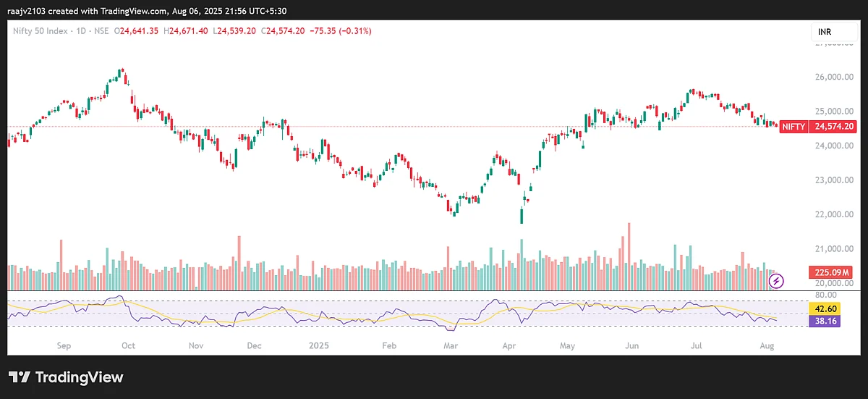The width and height of the screenshot is (868, 399).
Task: Click the 26,000.00 price axis label
Action: tap(835, 77)
